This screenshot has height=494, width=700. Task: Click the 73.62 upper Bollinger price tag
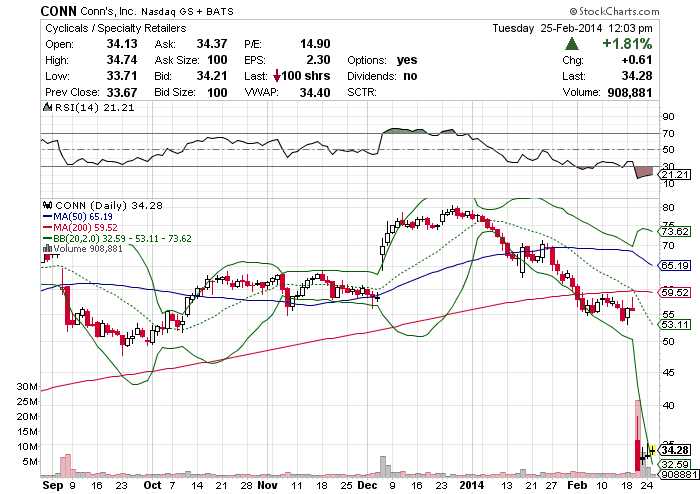pyautogui.click(x=675, y=232)
